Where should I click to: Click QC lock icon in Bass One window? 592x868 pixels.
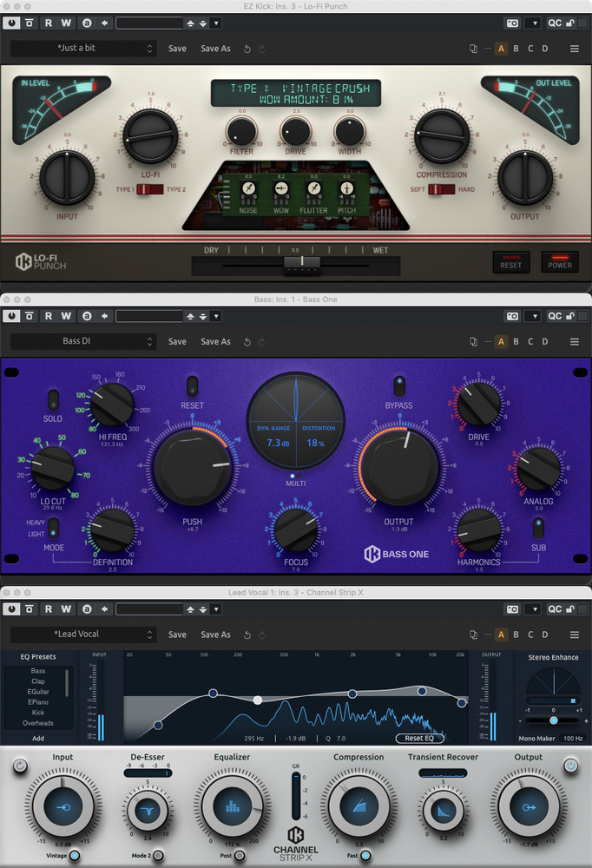coord(569,316)
